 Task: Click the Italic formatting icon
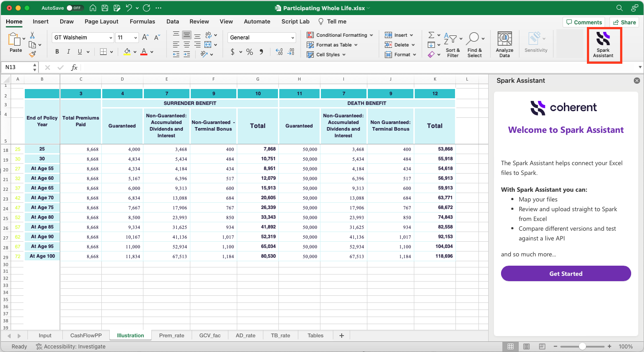coord(69,52)
